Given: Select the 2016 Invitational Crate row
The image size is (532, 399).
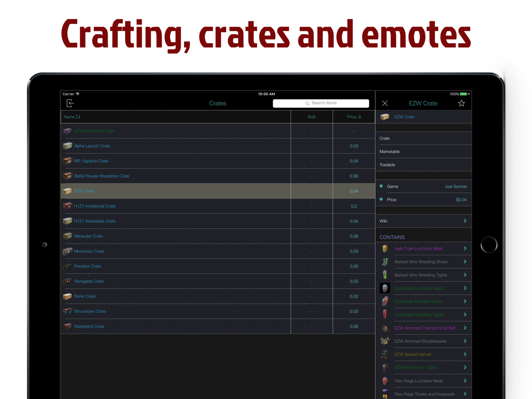Looking at the screenshot, I should [218, 131].
